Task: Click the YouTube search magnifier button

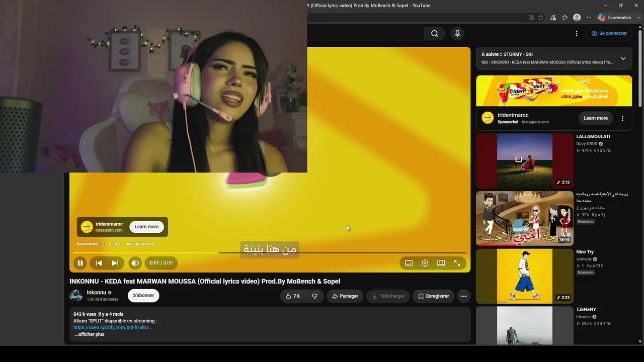Action: point(435,34)
